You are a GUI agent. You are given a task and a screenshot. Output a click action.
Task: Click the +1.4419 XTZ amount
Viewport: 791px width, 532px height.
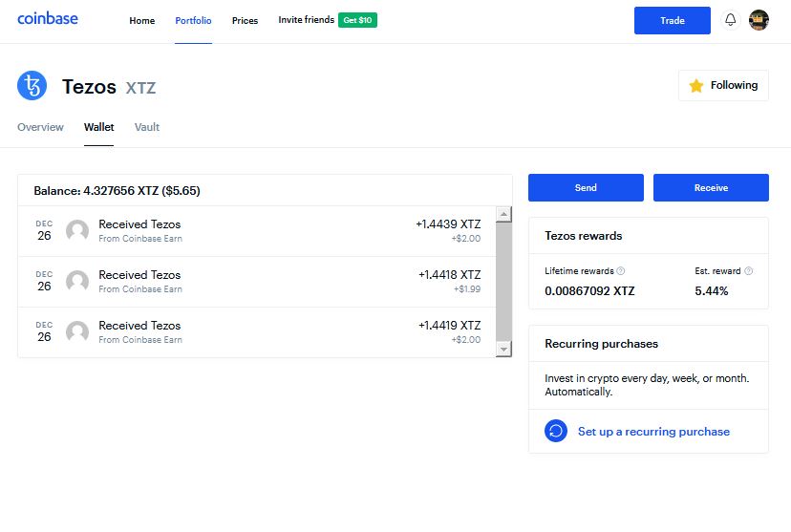click(450, 326)
